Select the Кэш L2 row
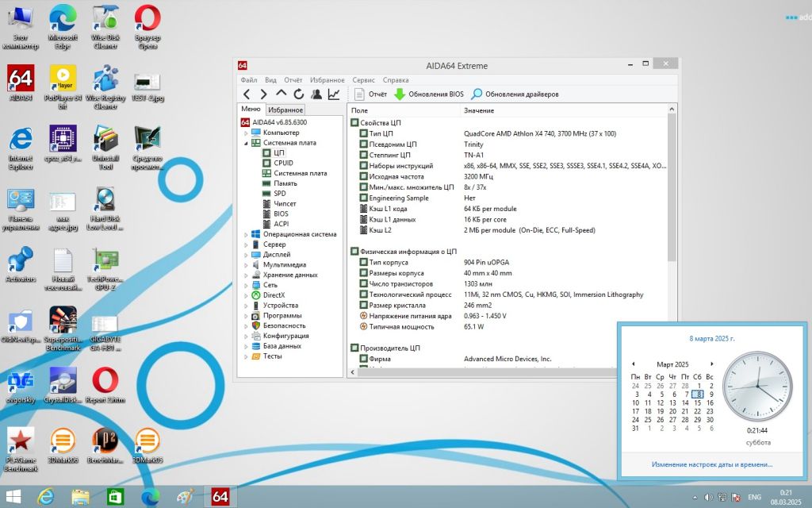 coord(508,230)
